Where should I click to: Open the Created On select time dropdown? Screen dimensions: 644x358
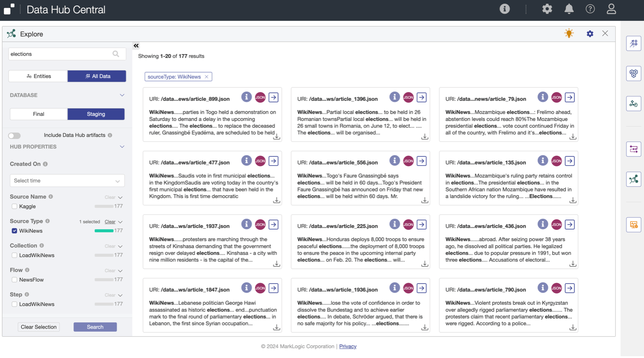(x=67, y=181)
